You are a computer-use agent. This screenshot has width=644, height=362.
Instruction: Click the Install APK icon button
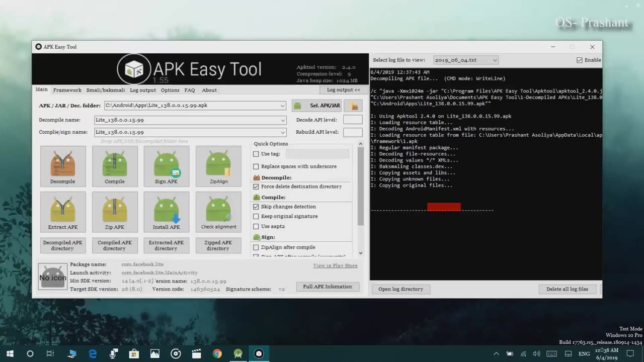167,212
